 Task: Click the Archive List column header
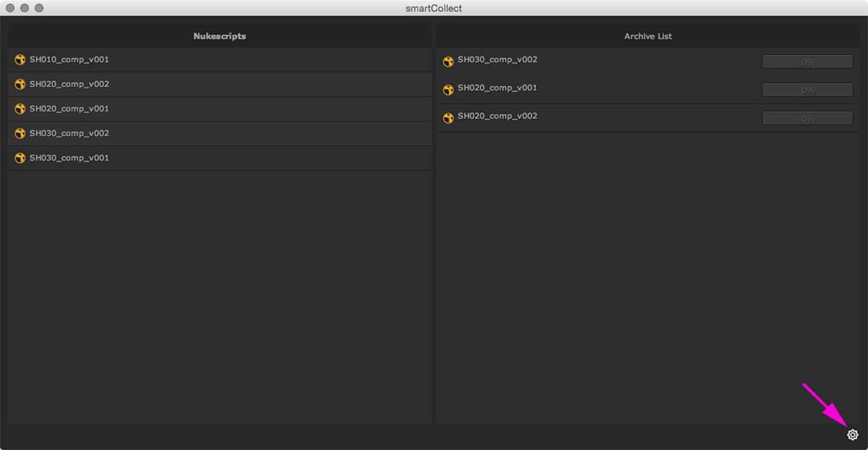pos(648,36)
